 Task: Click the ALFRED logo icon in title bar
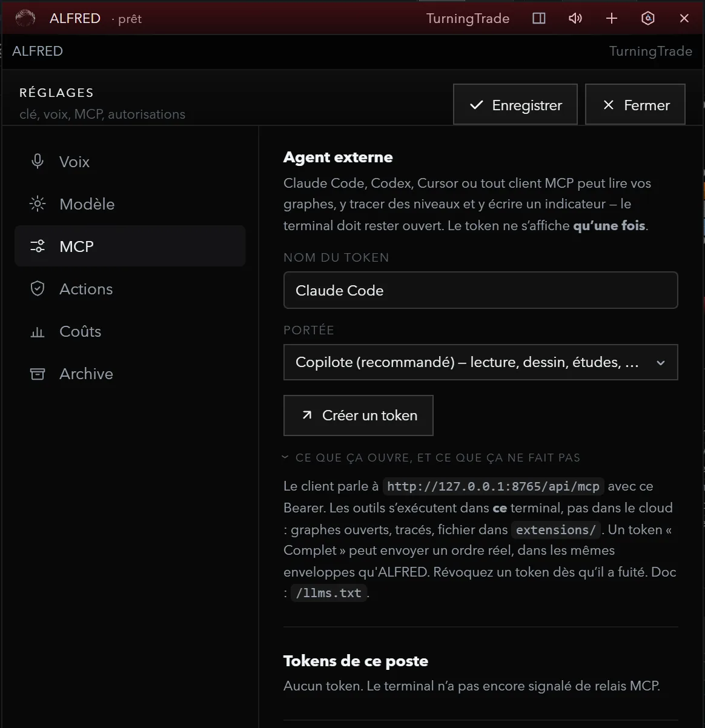coord(25,18)
